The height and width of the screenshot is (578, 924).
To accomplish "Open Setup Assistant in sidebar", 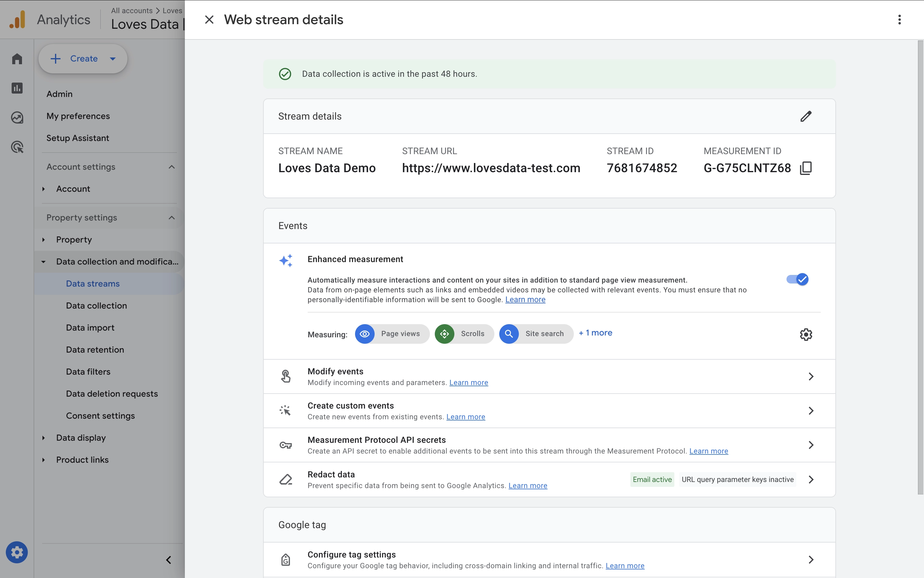I will [x=78, y=138].
